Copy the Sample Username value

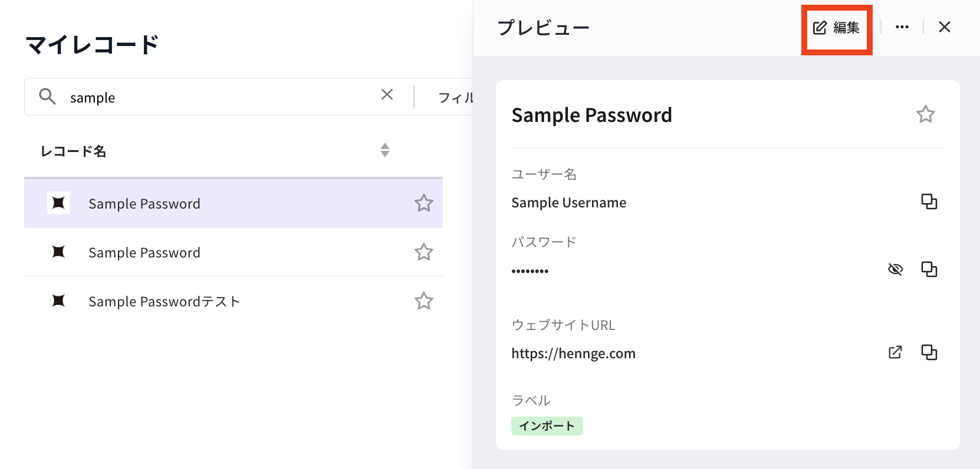point(929,202)
